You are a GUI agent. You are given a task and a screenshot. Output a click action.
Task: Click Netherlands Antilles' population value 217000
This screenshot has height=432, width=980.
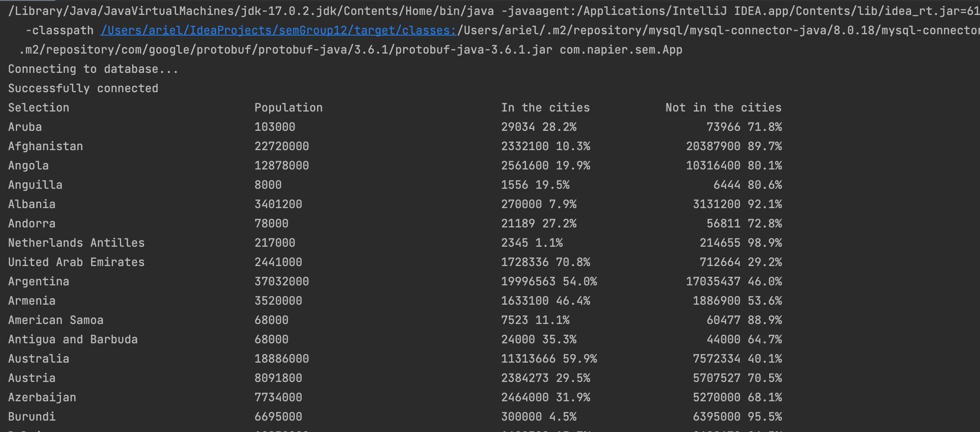275,243
